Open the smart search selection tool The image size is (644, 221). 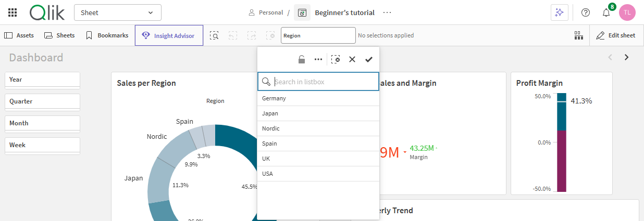pyautogui.click(x=214, y=35)
